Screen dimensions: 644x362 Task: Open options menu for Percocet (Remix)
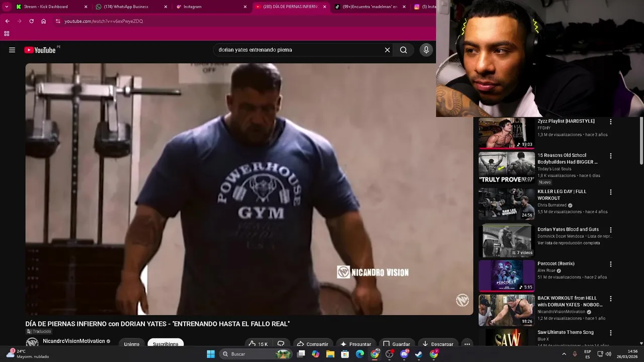[611, 264]
